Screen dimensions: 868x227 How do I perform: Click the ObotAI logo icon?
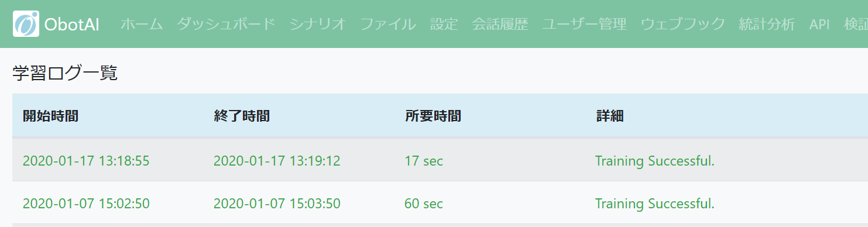point(26,24)
